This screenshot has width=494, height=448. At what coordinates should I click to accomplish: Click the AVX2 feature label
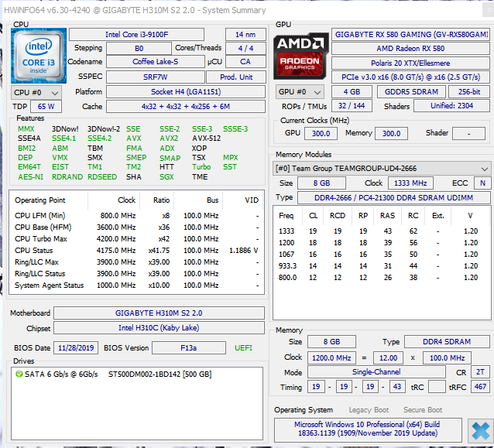pyautogui.click(x=201, y=139)
